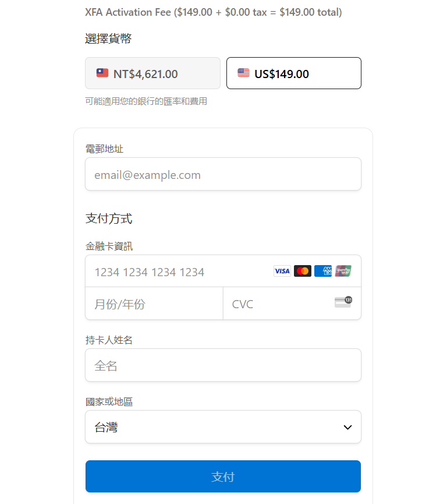
Task: Focus the CVC security code field
Action: 292,304
